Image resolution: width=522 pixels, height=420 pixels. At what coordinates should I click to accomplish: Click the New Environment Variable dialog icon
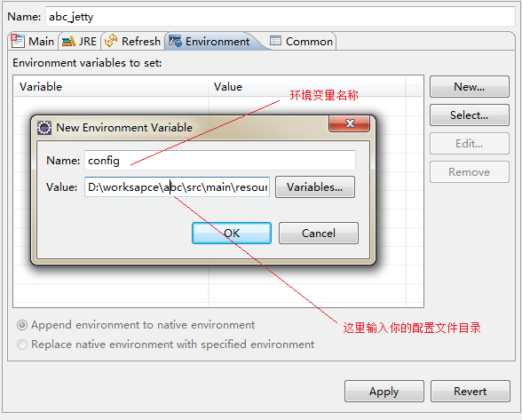point(44,128)
